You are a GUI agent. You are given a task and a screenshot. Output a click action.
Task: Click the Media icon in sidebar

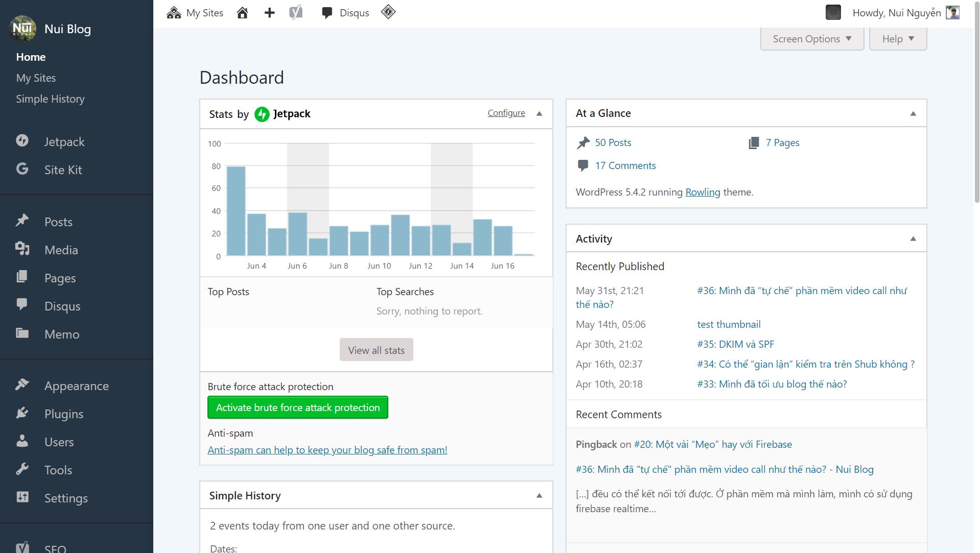click(22, 249)
